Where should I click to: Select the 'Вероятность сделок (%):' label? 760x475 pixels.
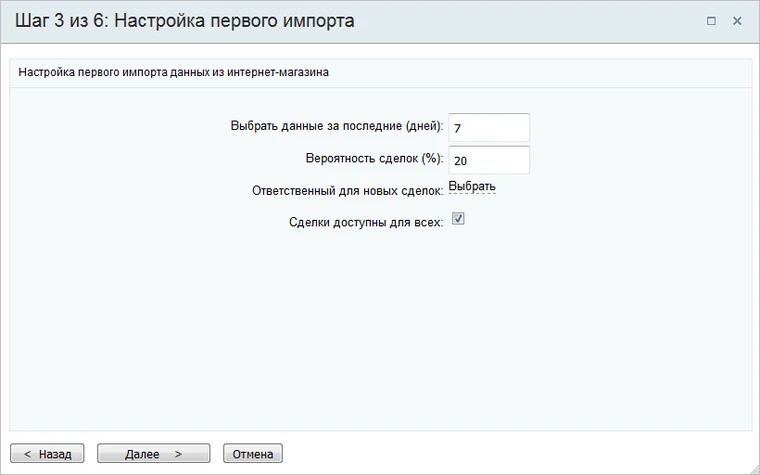(374, 158)
